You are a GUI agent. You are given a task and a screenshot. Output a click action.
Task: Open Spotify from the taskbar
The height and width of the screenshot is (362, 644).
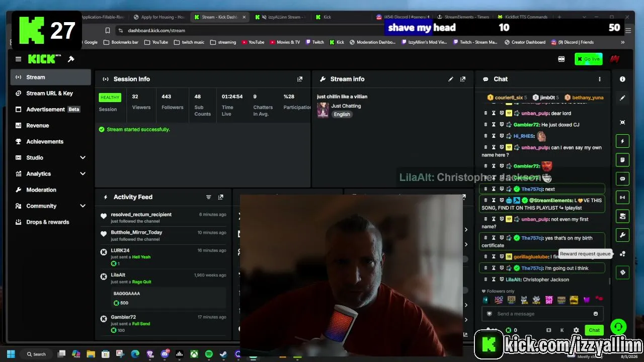point(209,354)
